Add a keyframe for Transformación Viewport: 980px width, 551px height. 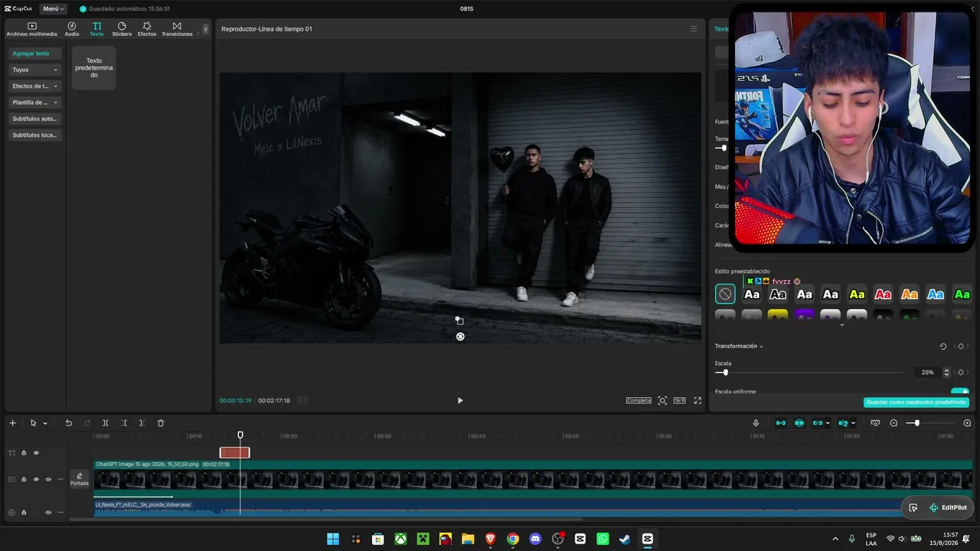point(961,347)
